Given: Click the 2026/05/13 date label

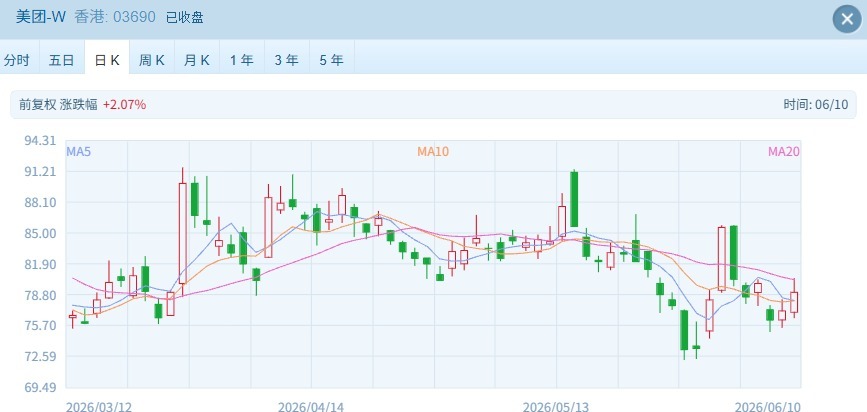Looking at the screenshot, I should [556, 407].
